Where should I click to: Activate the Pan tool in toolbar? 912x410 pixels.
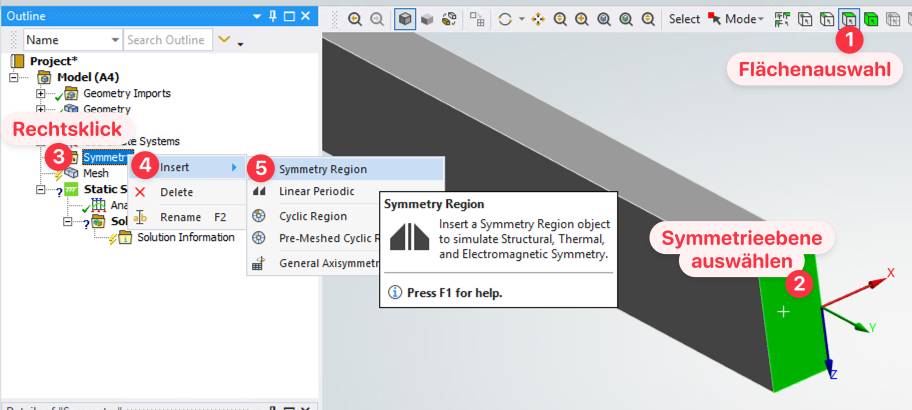tap(539, 19)
